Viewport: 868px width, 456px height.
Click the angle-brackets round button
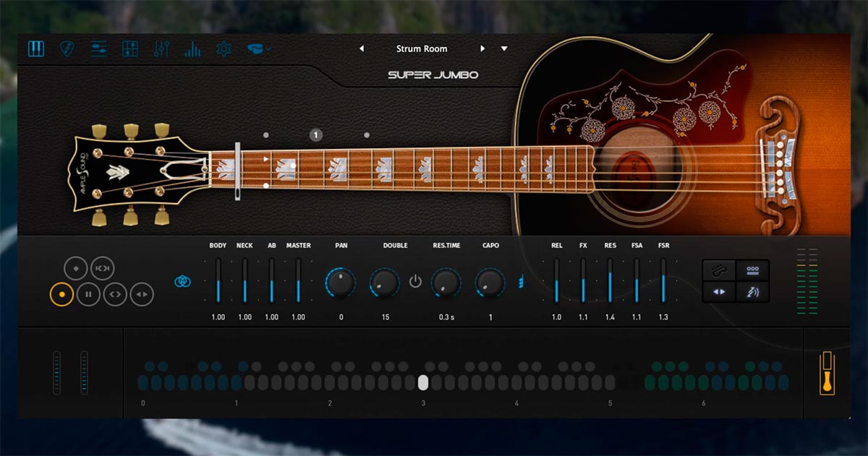115,294
